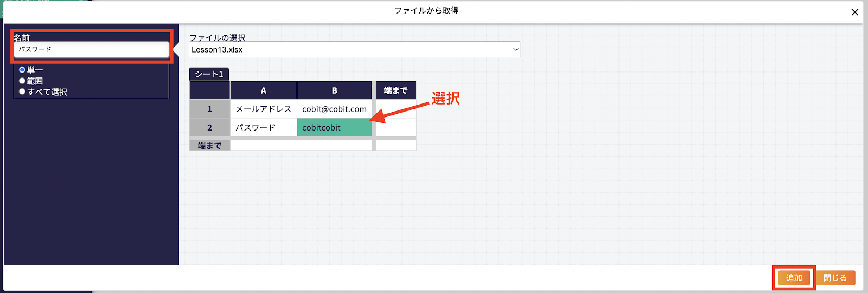The image size is (868, 293).
Task: Select the パスワード cell in column A
Action: (x=264, y=127)
